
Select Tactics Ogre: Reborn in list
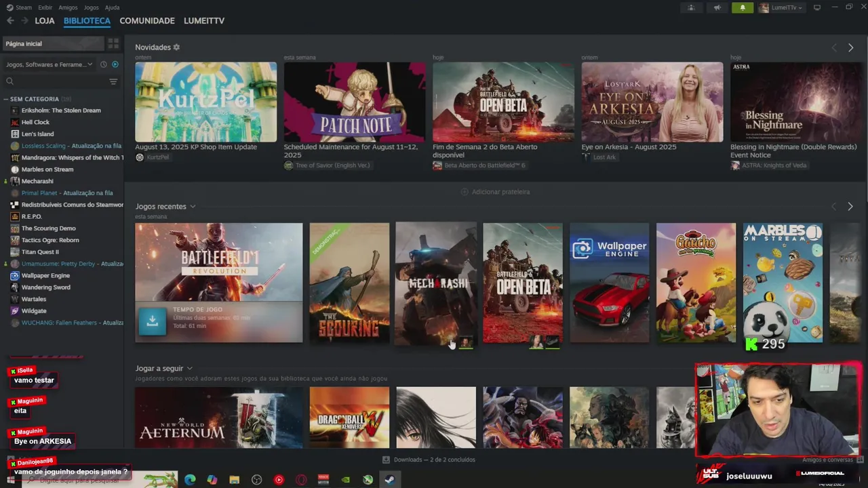50,240
